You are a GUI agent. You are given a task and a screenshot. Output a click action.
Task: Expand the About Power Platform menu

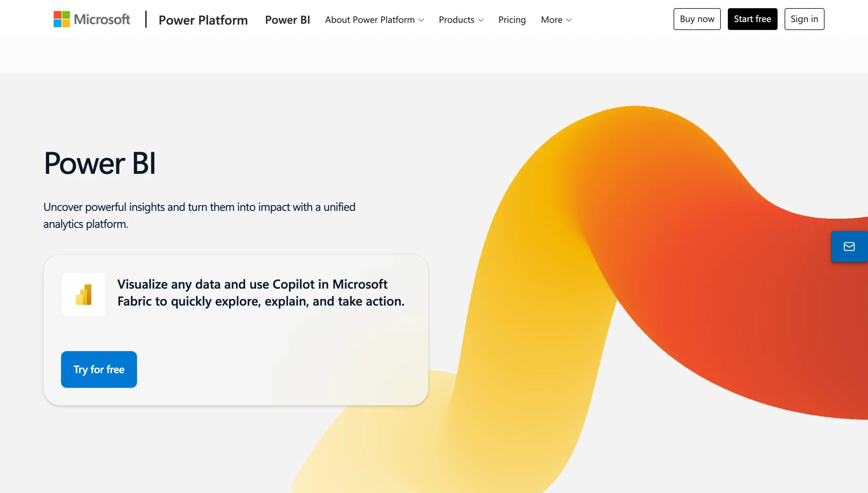(x=374, y=20)
